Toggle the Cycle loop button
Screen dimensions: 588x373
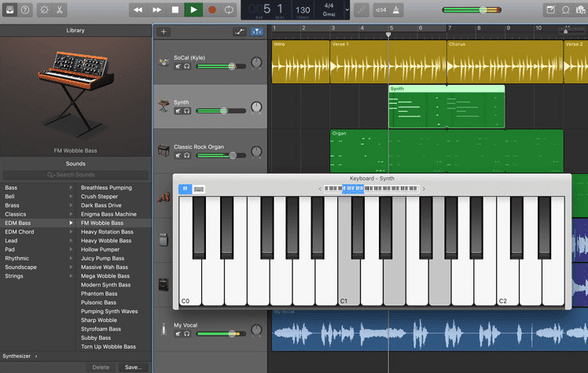pos(229,9)
